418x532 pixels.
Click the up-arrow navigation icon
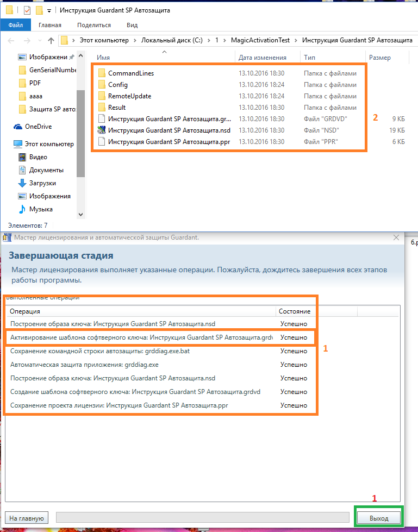tap(51, 40)
